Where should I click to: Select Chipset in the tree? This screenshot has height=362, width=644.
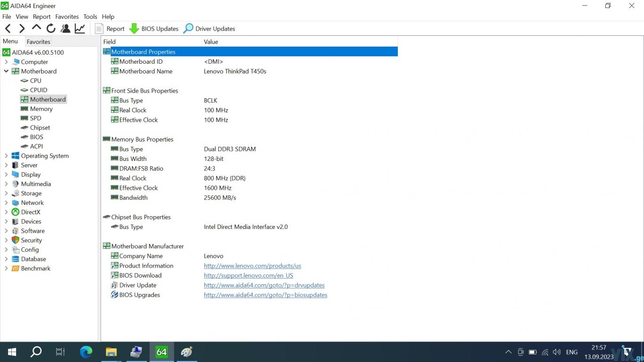coord(40,127)
